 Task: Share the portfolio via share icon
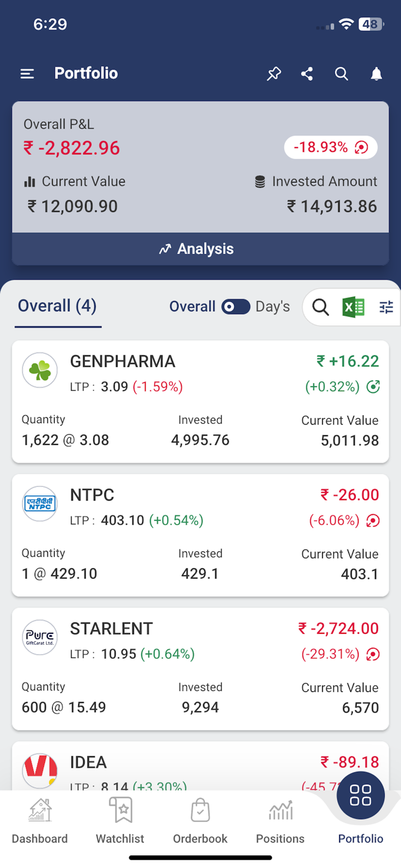tap(307, 74)
